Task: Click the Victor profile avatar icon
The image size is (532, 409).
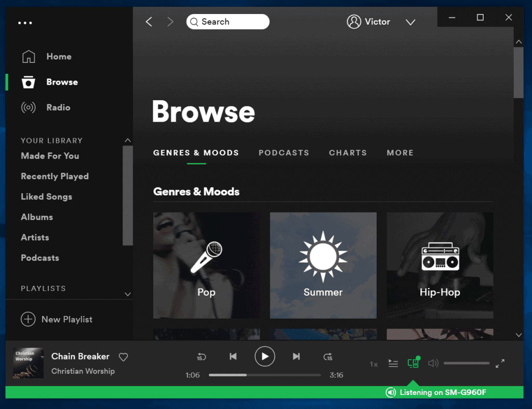Action: [354, 22]
